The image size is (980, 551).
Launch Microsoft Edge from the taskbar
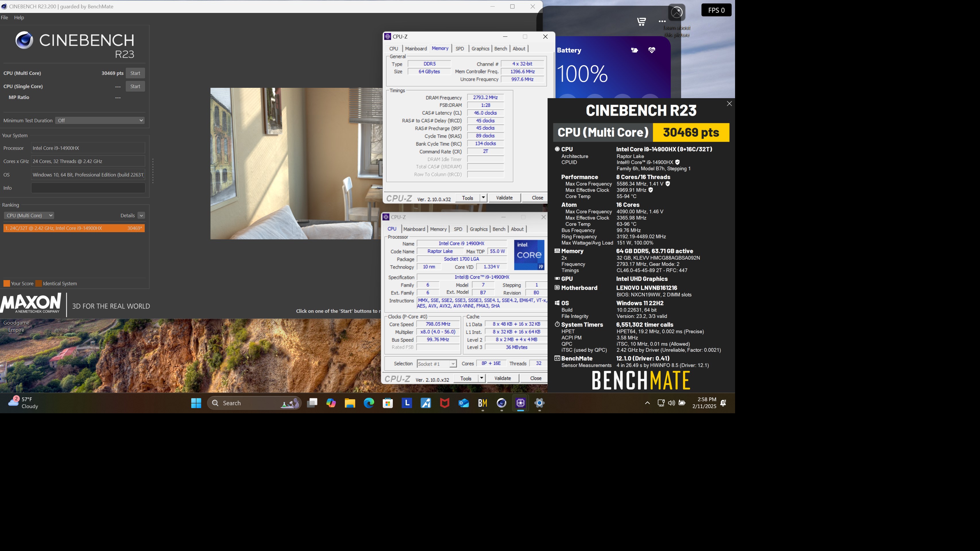point(369,403)
